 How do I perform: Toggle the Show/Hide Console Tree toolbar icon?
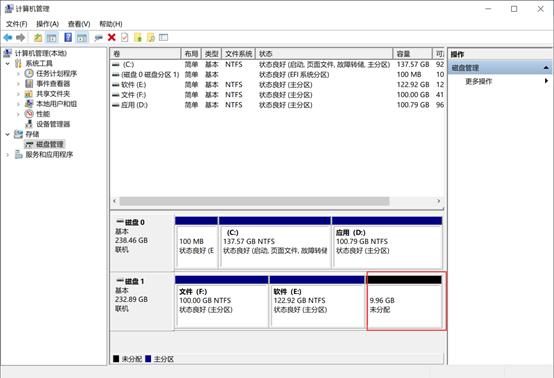tap(52, 37)
